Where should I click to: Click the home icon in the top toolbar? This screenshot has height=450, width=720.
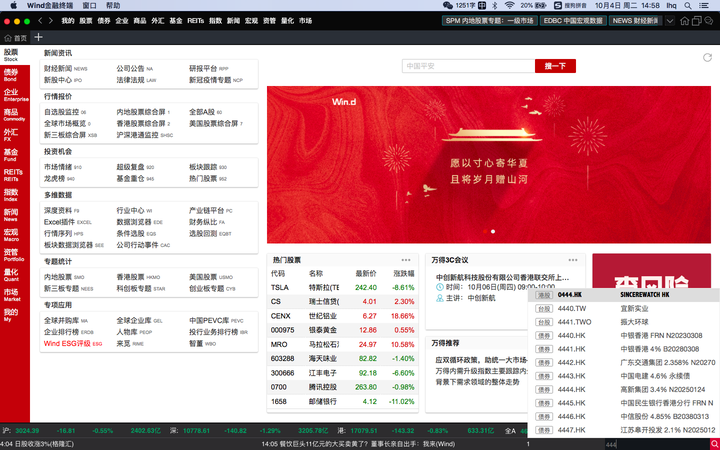click(684, 21)
